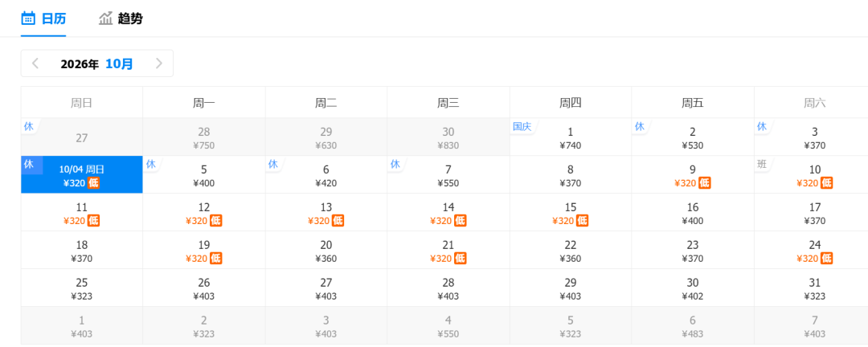Select November 6 priced ¥483
This screenshot has height=347, width=868.
tap(693, 325)
